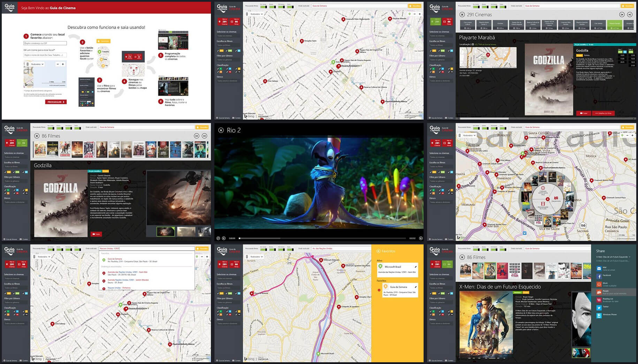The width and height of the screenshot is (638, 364).
Task: Click the Music headphones icon in the Share panel
Action: pyautogui.click(x=599, y=284)
